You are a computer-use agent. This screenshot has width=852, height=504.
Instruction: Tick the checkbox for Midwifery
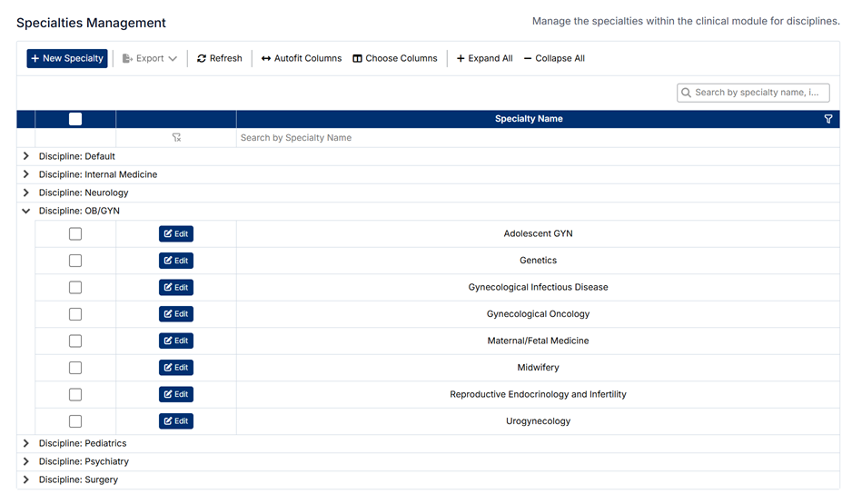point(75,368)
